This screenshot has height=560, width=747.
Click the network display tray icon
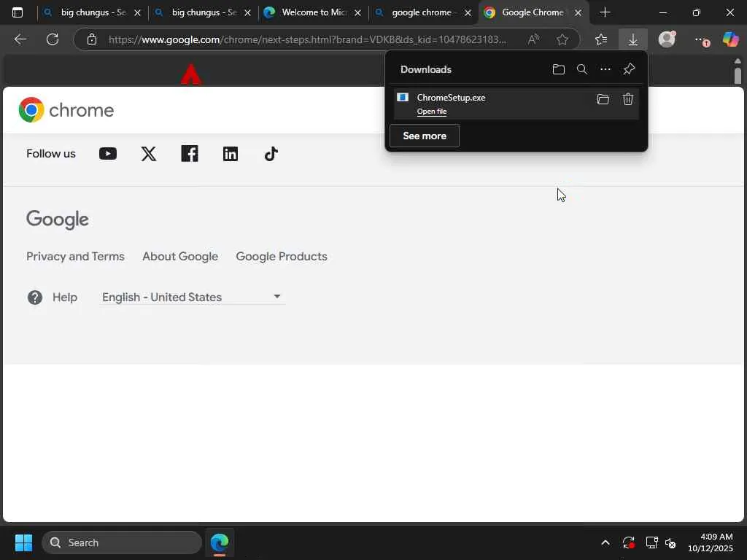point(651,542)
